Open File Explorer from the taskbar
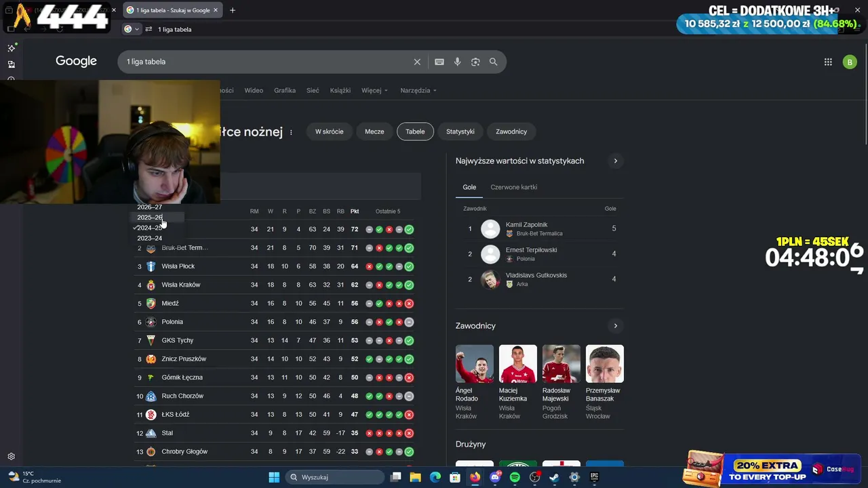Screen dimensions: 868x488 [416, 477]
